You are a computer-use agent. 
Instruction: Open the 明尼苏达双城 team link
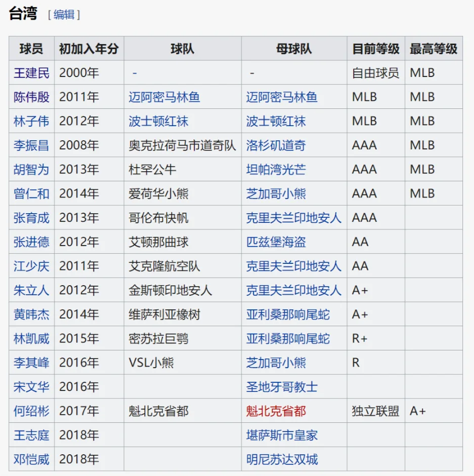(x=282, y=459)
